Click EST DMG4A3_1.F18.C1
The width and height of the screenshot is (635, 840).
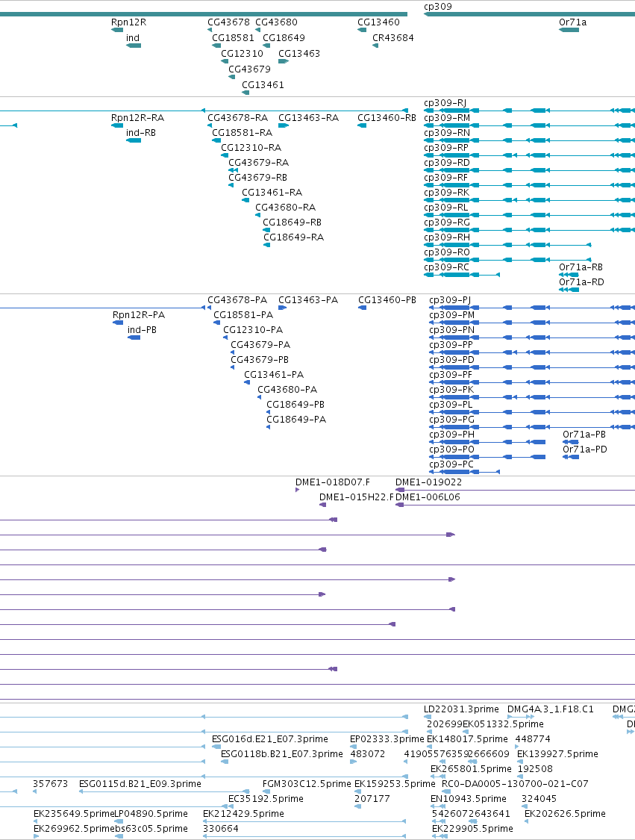coord(550,709)
